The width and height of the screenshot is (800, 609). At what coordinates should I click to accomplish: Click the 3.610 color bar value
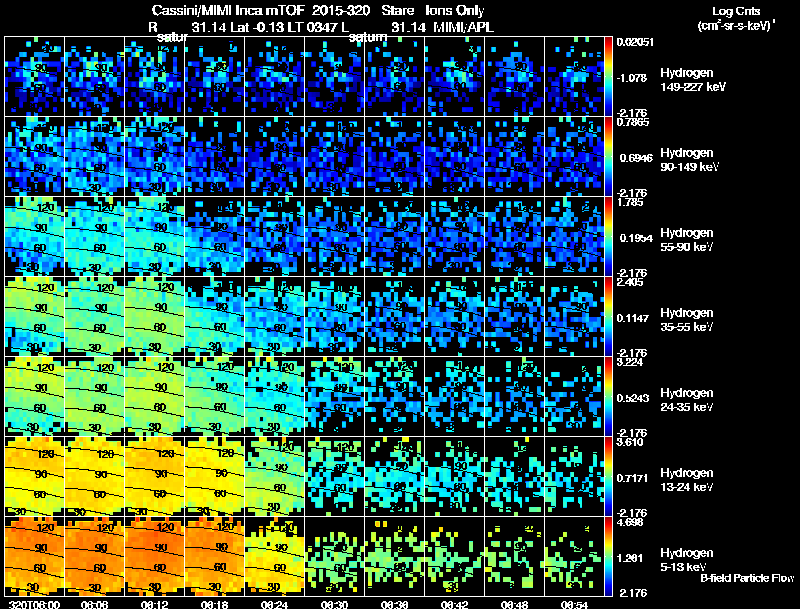(630, 442)
